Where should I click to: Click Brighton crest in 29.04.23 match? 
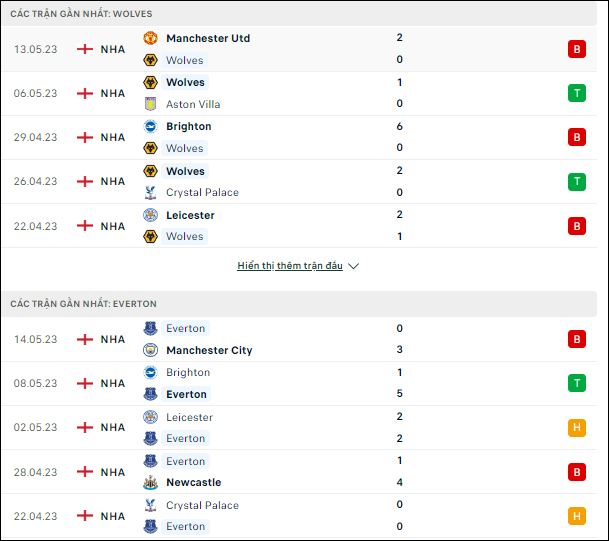pyautogui.click(x=150, y=126)
